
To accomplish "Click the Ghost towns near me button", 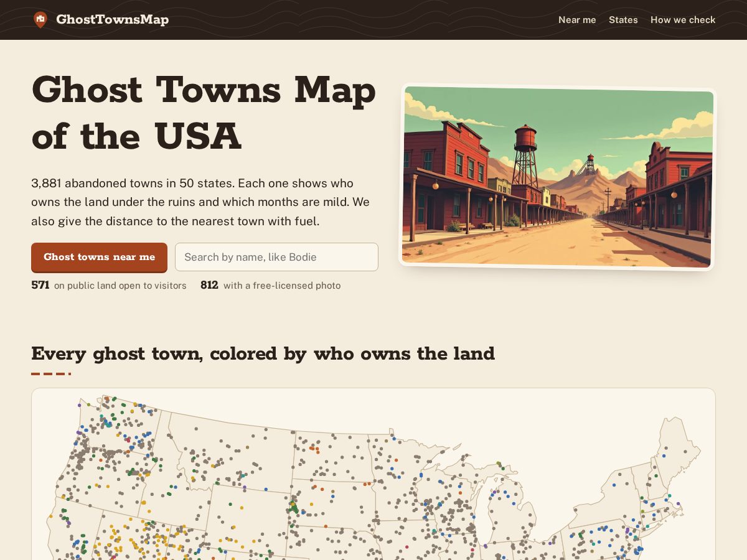I will pyautogui.click(x=99, y=257).
